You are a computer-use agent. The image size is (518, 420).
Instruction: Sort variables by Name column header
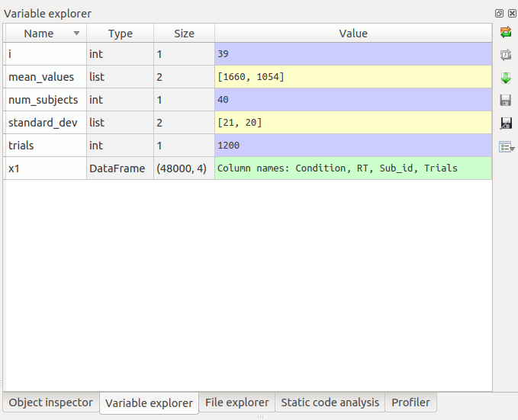coord(46,33)
